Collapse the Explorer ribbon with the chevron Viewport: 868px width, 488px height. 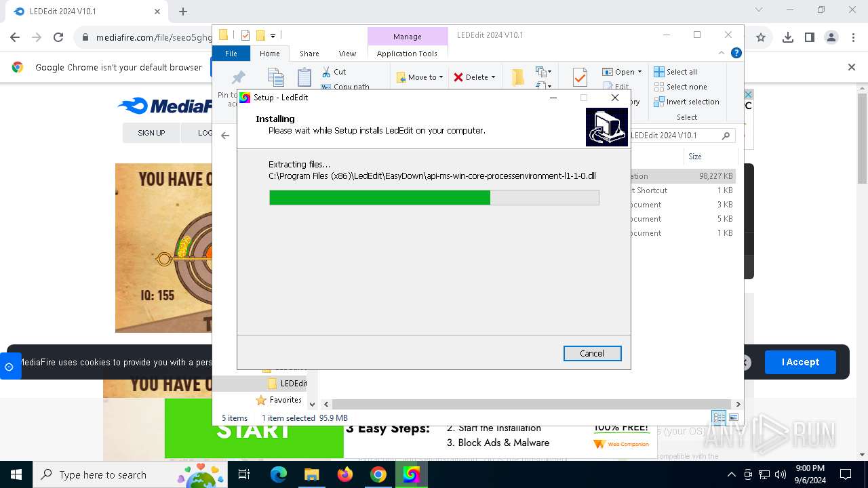(722, 53)
